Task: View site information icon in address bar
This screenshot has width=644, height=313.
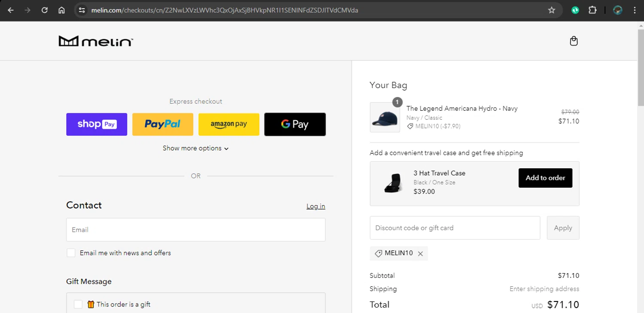Action: tap(82, 10)
